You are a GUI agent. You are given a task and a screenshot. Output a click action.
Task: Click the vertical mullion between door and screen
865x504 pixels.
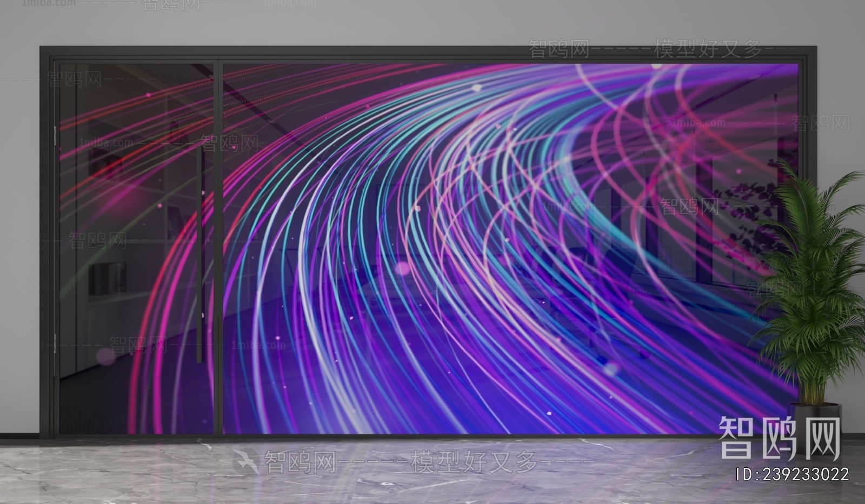[x=218, y=248]
